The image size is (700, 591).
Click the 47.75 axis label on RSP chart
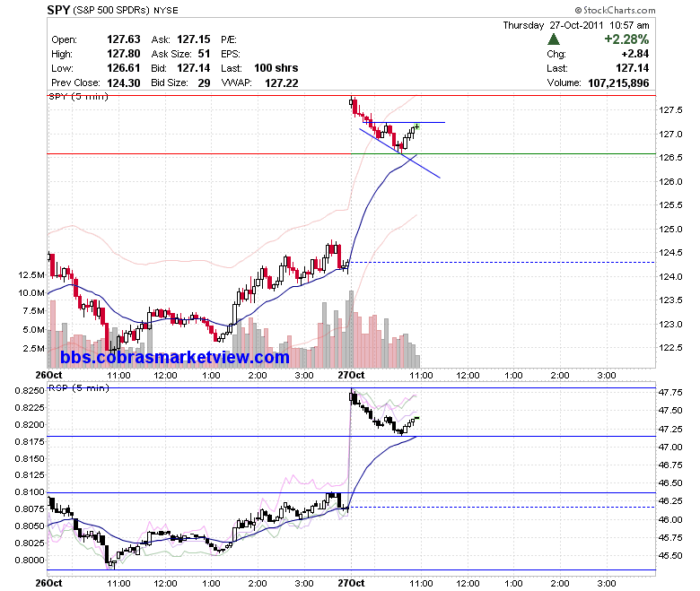(670, 393)
